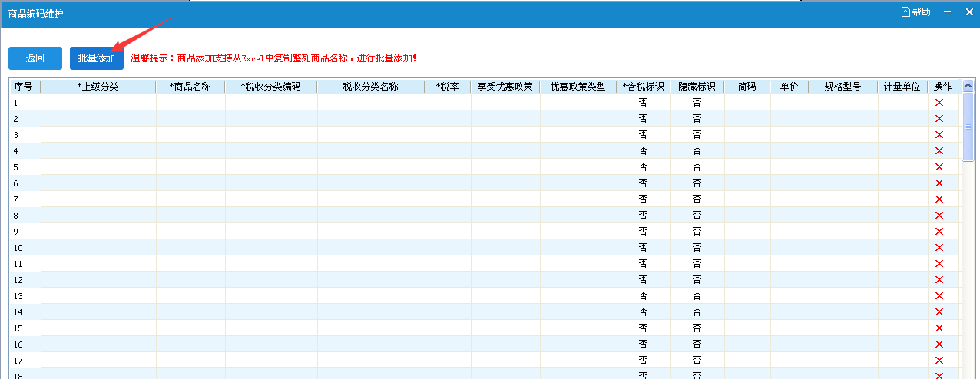Select the 隐藏标识 column header
Screen dimensions: 980x379
[x=697, y=87]
